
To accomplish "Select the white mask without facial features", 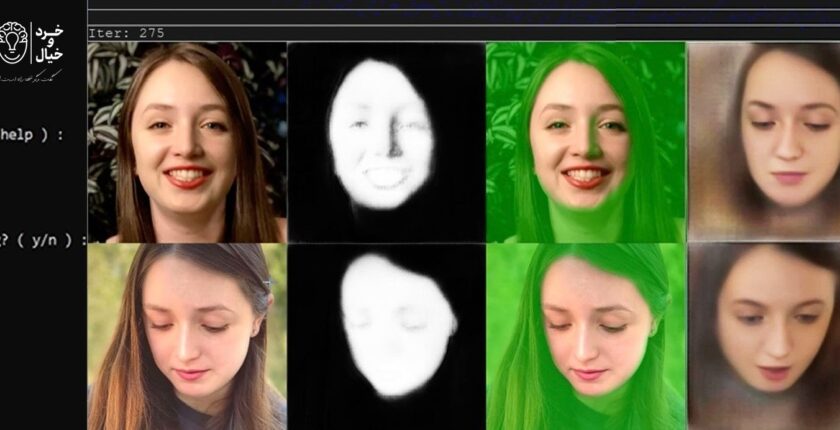I will pyautogui.click(x=386, y=337).
